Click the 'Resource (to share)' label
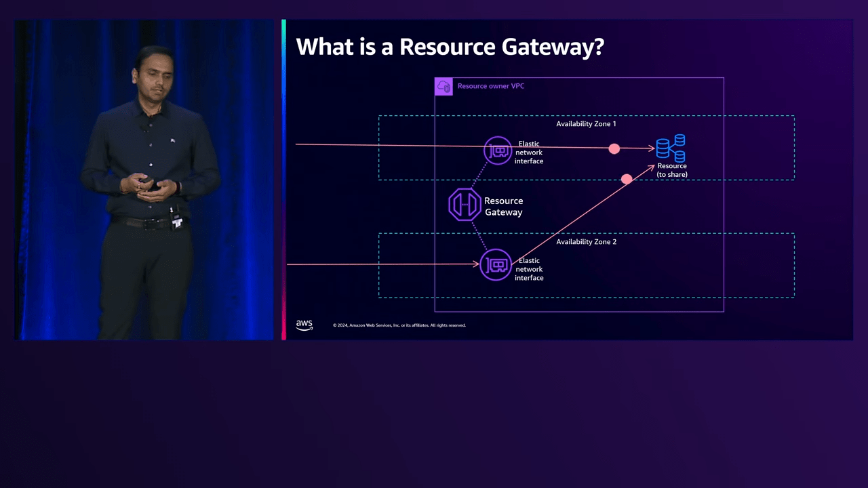The width and height of the screenshot is (868, 488). click(x=672, y=170)
